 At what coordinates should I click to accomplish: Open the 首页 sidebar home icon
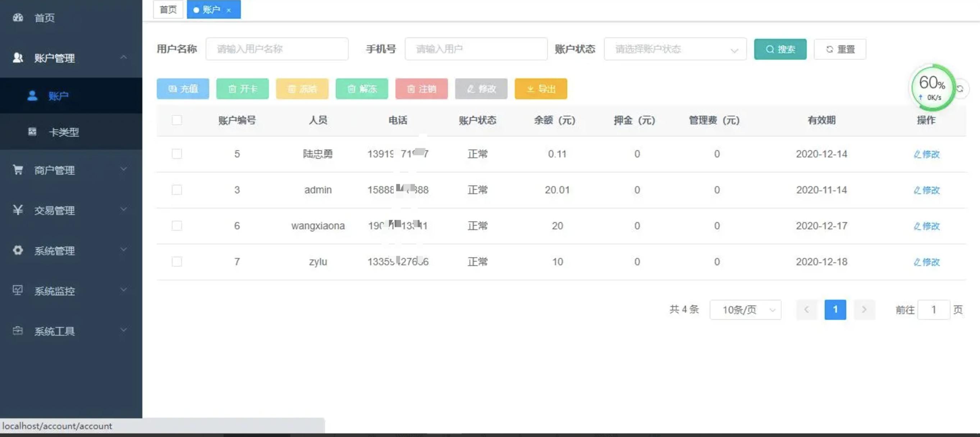(x=18, y=18)
